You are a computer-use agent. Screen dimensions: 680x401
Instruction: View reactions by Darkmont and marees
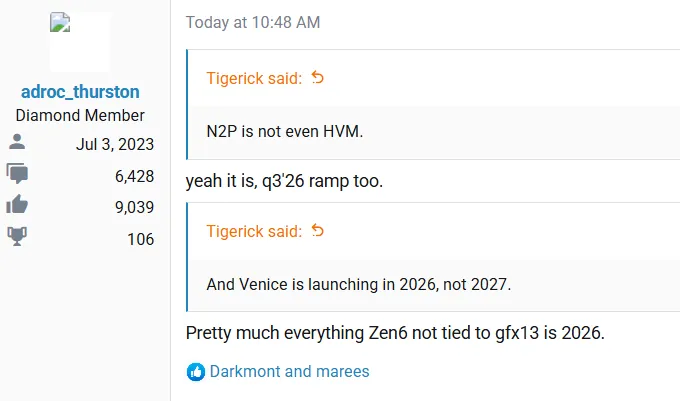[290, 372]
